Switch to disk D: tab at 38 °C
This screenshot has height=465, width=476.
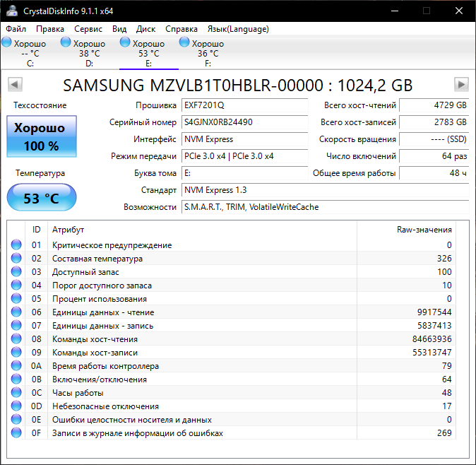[x=89, y=53]
